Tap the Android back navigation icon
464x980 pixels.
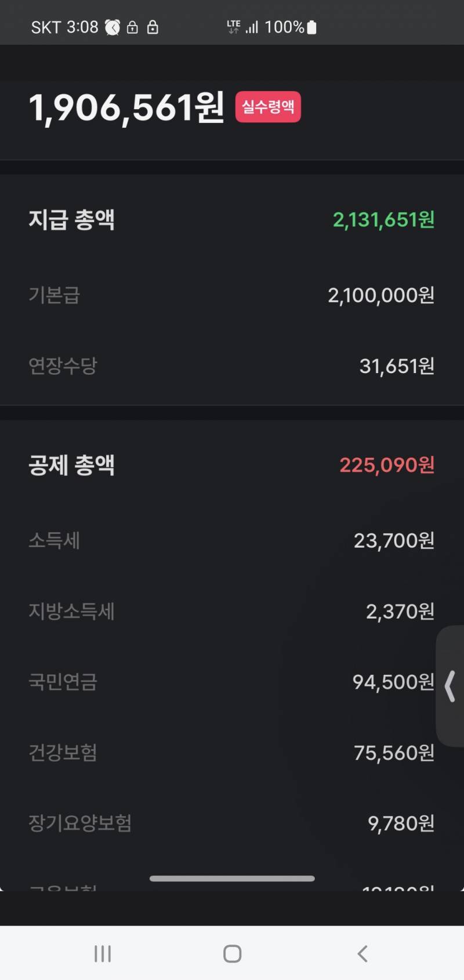362,953
